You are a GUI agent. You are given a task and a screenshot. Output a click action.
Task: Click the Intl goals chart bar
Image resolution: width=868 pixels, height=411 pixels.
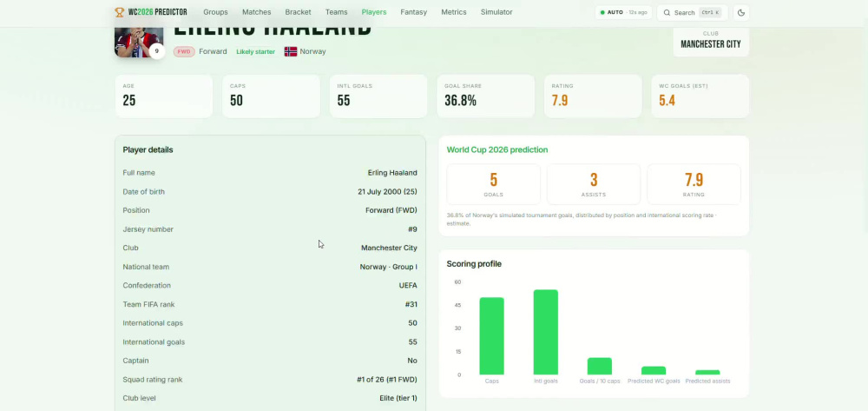click(546, 332)
